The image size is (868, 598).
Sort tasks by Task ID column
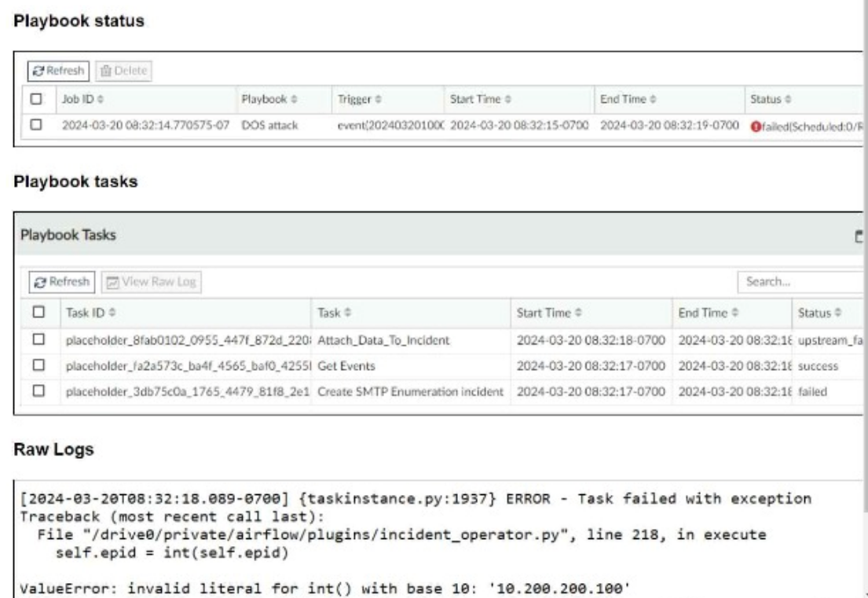point(88,312)
